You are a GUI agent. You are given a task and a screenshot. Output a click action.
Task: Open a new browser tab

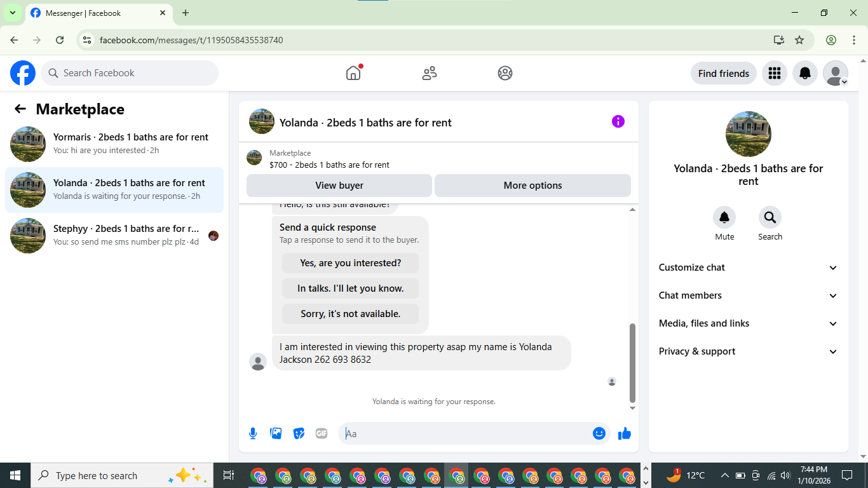coord(186,13)
